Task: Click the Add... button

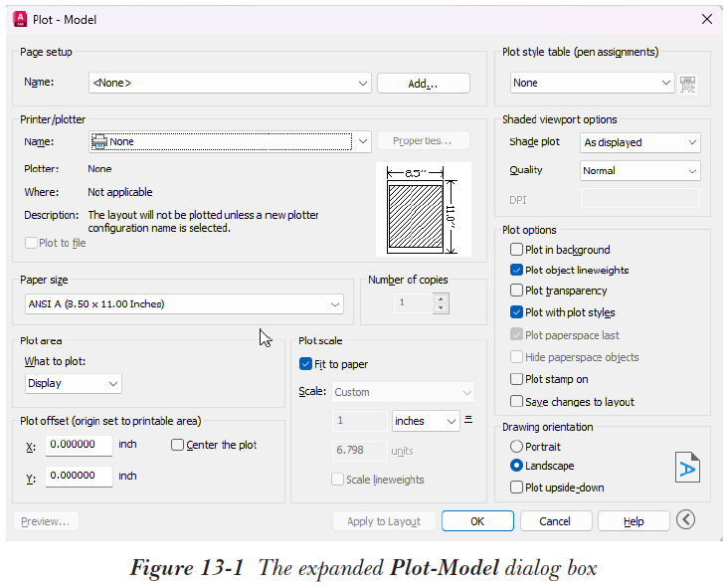Action: pyautogui.click(x=424, y=84)
